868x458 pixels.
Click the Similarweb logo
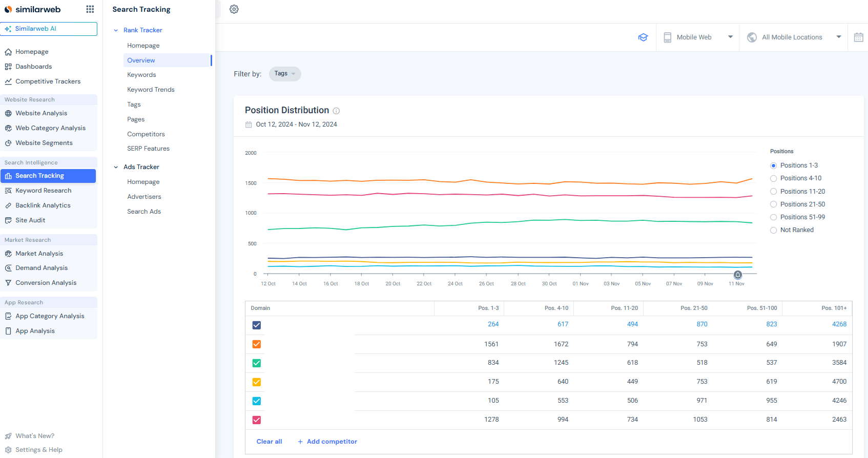[x=33, y=9]
